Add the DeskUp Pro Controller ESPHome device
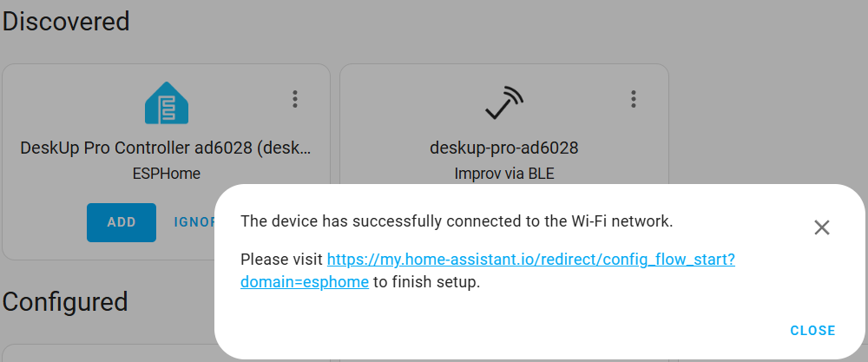 click(x=122, y=222)
